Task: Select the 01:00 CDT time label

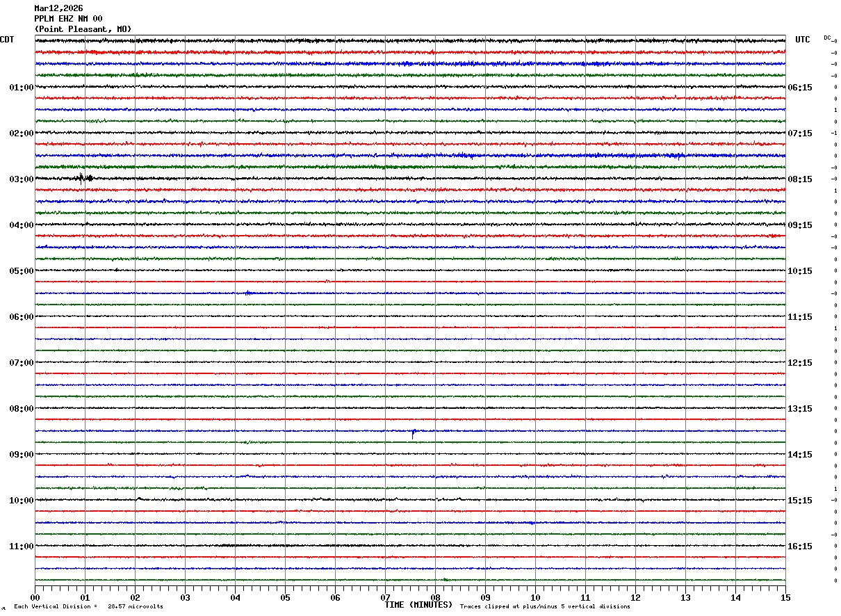Action: click(x=21, y=88)
